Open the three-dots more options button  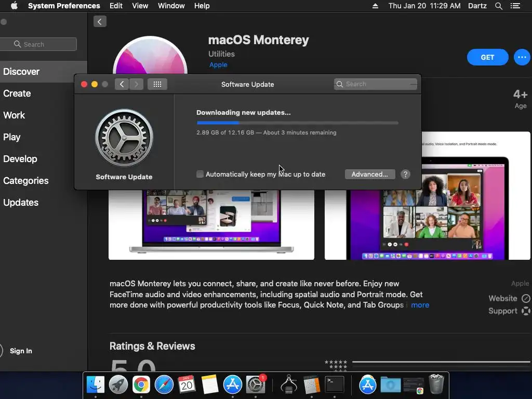pos(522,57)
